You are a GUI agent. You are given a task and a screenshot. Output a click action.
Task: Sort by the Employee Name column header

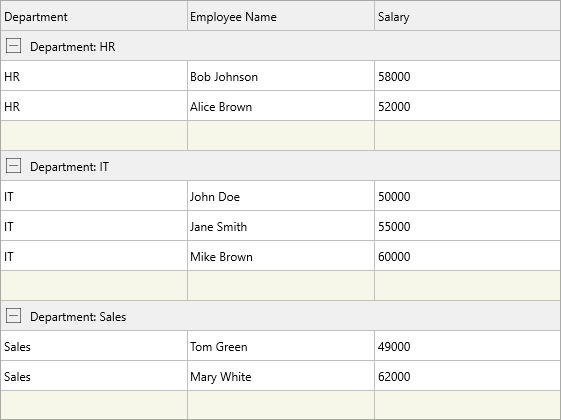click(281, 16)
